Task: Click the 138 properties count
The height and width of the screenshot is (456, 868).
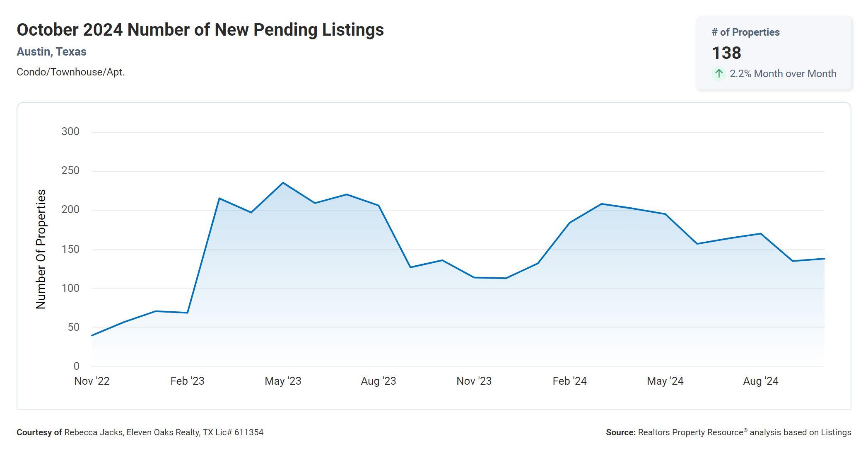Action: pyautogui.click(x=726, y=53)
